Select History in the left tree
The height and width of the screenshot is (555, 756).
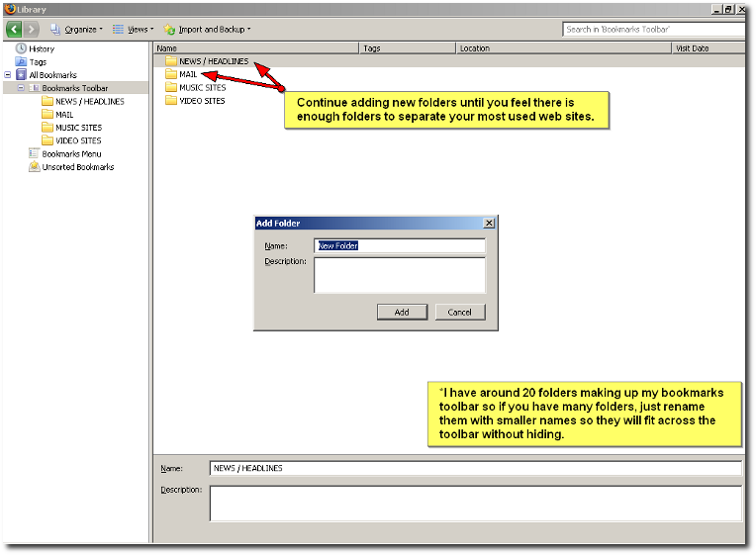[x=42, y=48]
